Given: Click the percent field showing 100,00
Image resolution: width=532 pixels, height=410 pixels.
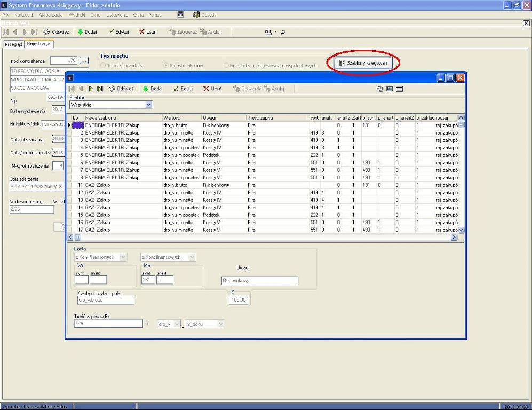Looking at the screenshot, I should [x=239, y=300].
